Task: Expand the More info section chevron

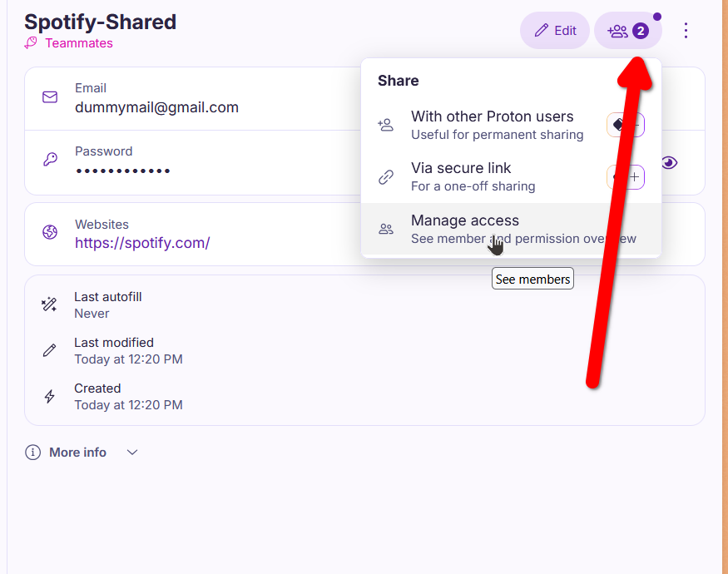Action: point(132,453)
